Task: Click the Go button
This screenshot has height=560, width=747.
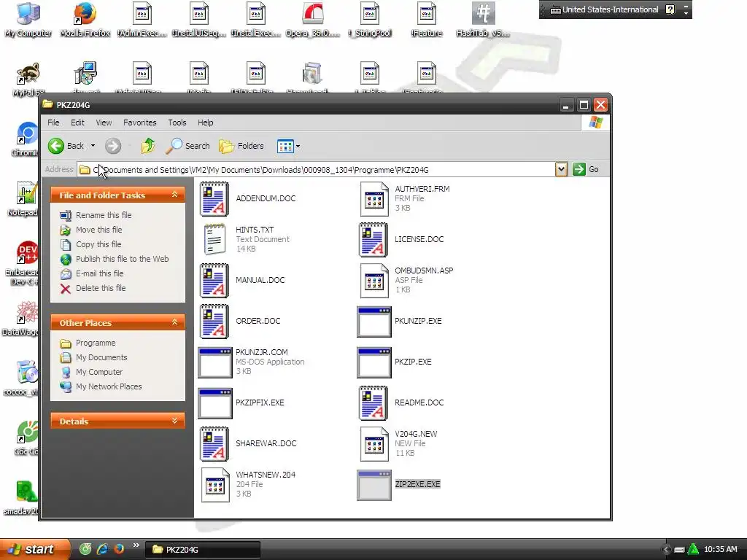Action: tap(586, 169)
